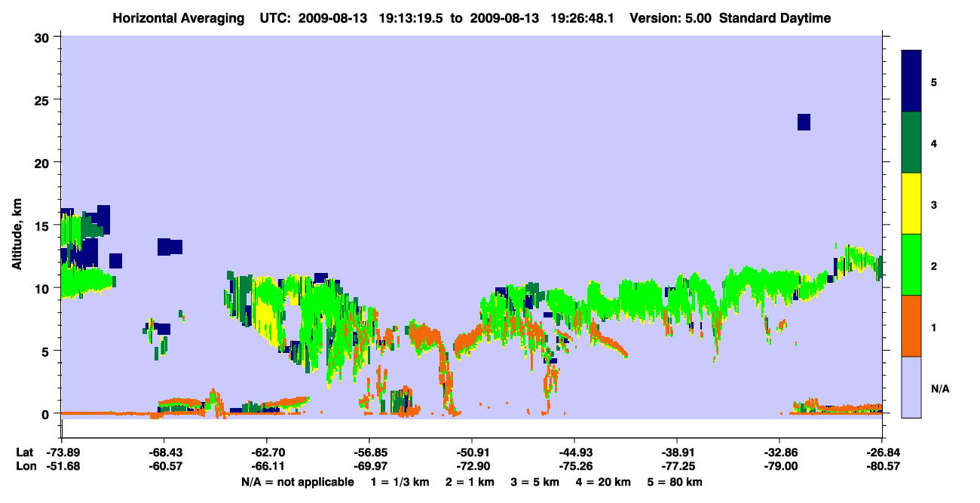Click the y-axis tick label 15
Screen dimensions: 980x503
(x=44, y=225)
